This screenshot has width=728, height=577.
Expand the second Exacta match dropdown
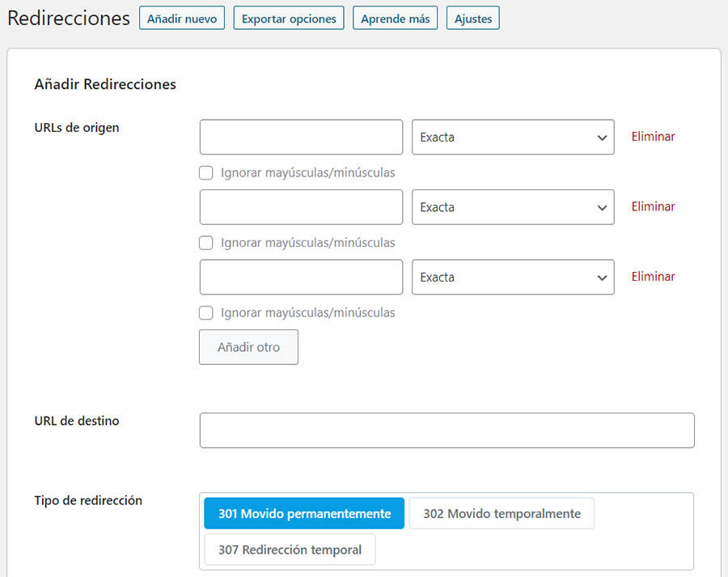513,207
